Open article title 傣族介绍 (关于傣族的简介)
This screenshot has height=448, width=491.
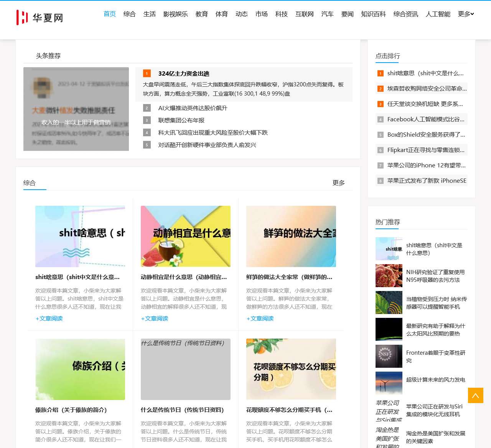(71, 410)
